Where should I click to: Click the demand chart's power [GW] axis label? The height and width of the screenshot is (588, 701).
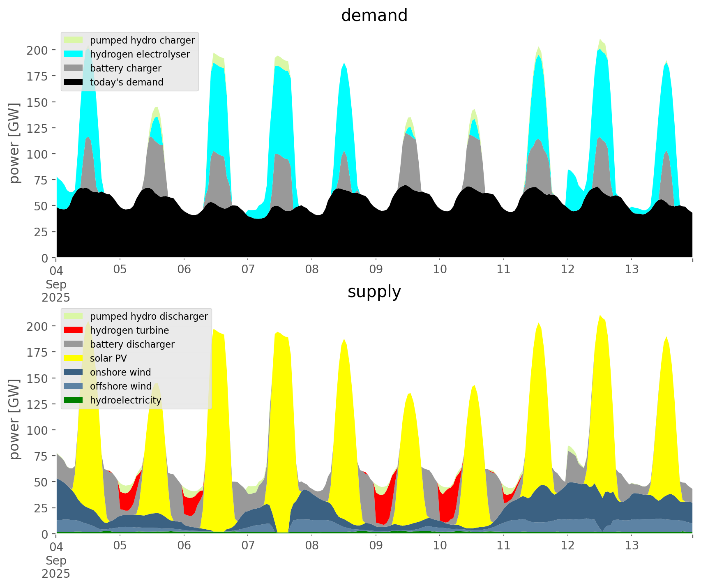pyautogui.click(x=14, y=143)
